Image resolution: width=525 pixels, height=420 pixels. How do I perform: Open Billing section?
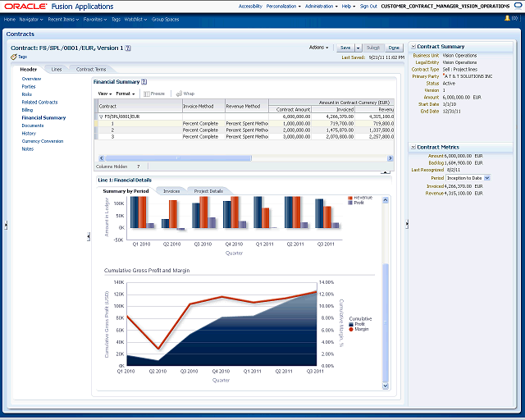[x=27, y=110]
